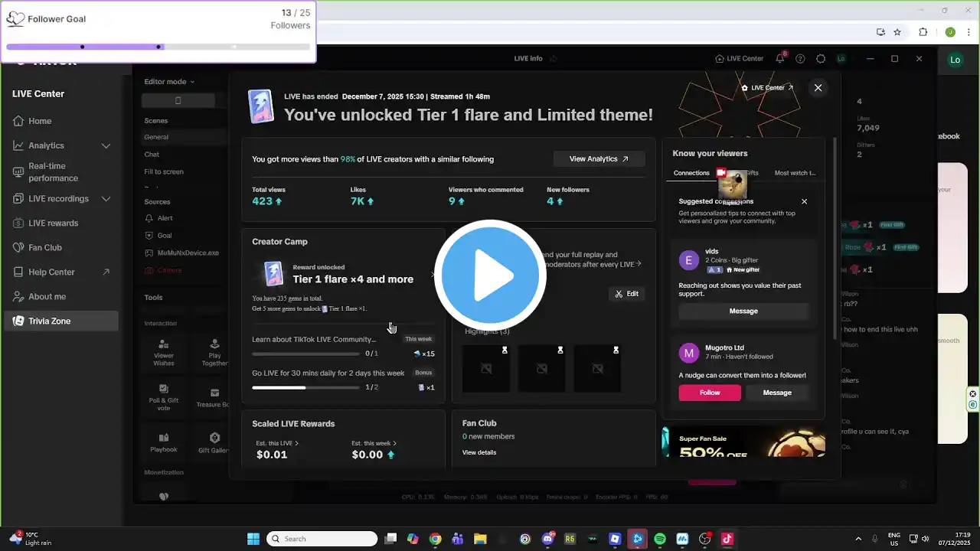
Task: Click the taskbar Search box
Action: pyautogui.click(x=322, y=539)
